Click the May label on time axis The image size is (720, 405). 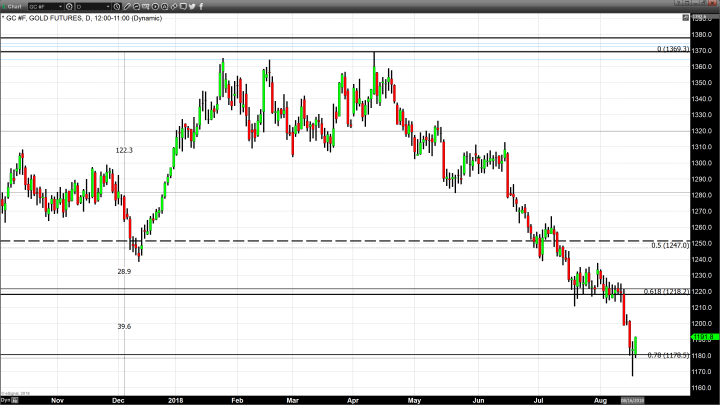click(414, 400)
